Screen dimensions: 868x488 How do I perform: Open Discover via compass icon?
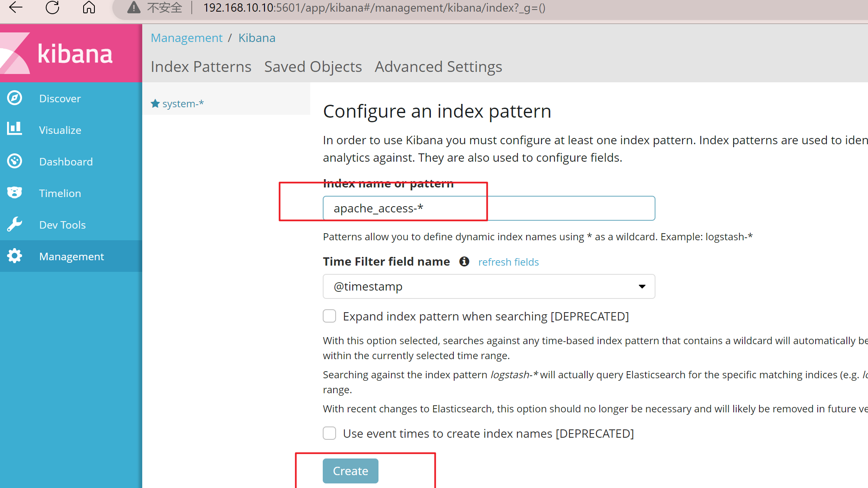pyautogui.click(x=15, y=98)
